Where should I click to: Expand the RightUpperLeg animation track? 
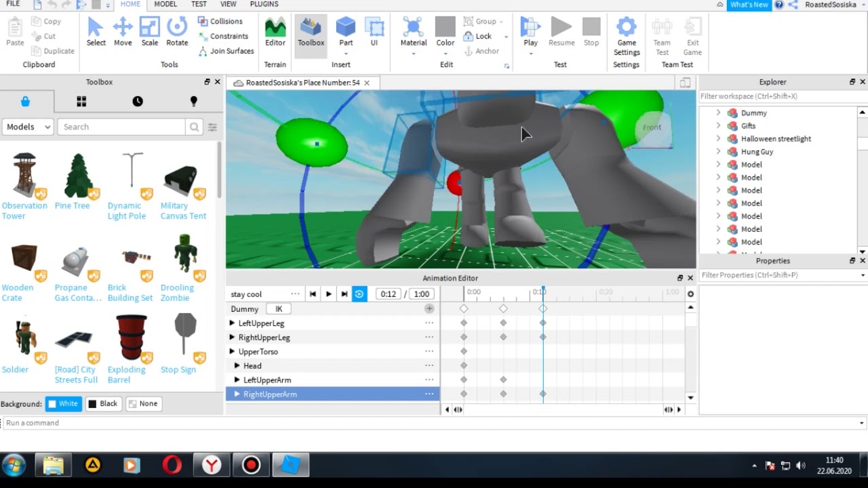(x=232, y=338)
